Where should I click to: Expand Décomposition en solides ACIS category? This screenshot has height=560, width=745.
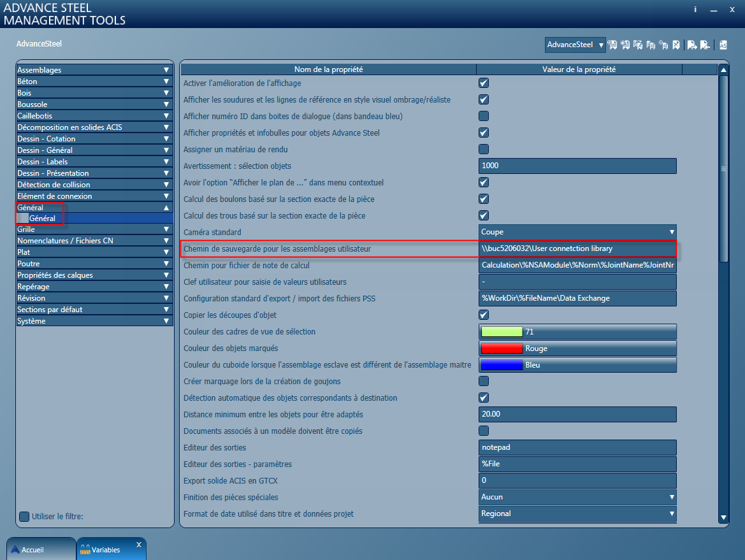click(94, 127)
